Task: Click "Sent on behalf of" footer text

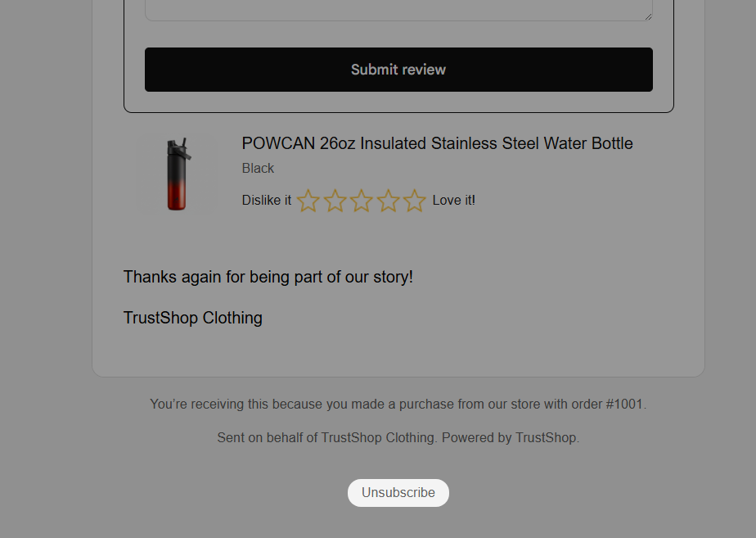Action: 267,438
